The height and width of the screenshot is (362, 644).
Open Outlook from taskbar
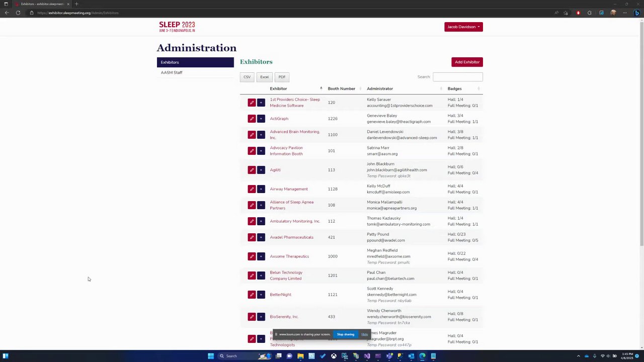point(411,356)
